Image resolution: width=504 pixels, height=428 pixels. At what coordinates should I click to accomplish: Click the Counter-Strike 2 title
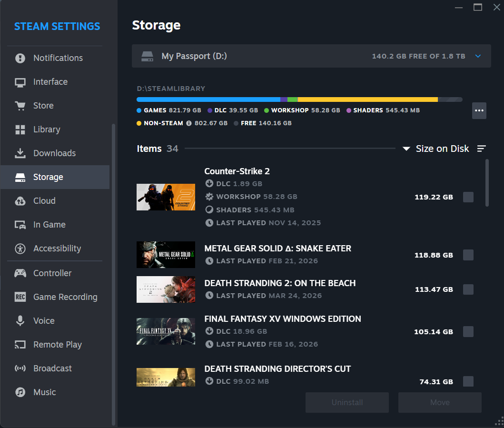237,171
